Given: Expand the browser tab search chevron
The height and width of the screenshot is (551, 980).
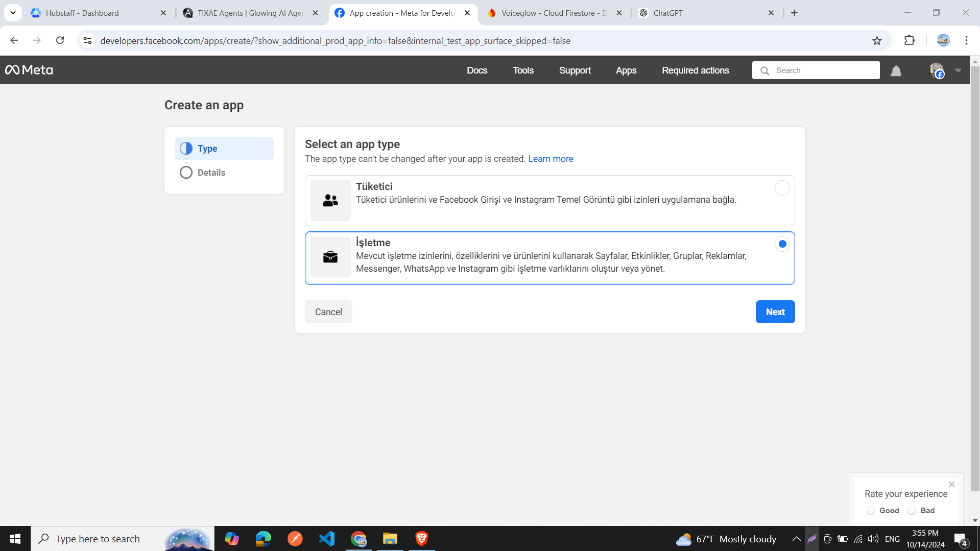Looking at the screenshot, I should [13, 13].
